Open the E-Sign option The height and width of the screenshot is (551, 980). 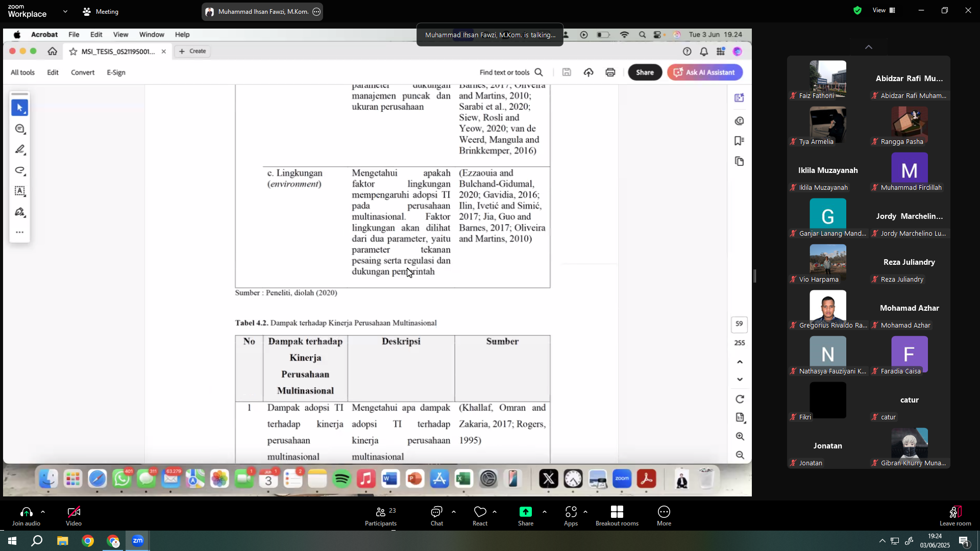116,72
